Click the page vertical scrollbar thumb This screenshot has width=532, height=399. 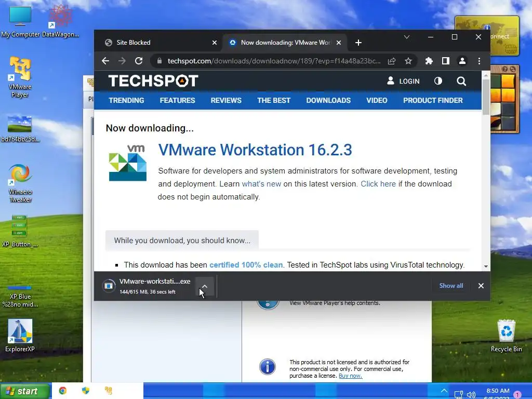point(486,97)
